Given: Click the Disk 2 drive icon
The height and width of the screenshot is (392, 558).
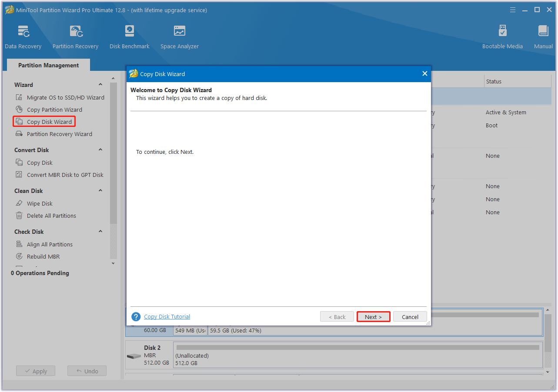Looking at the screenshot, I should 134,356.
